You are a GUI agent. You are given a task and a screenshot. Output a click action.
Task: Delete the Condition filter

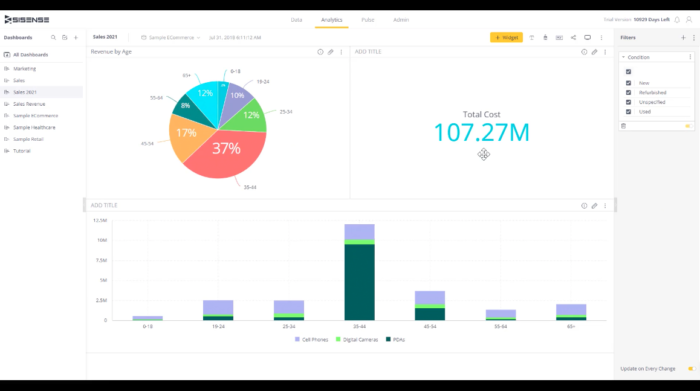tap(624, 126)
